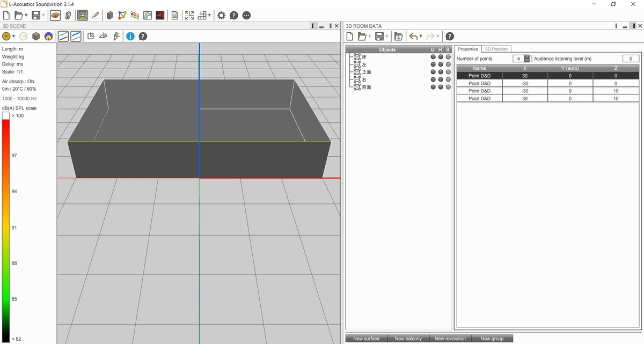The width and height of the screenshot is (644, 344).
Task: Click the solid cube icon in 3D Scene
Action: 36,36
